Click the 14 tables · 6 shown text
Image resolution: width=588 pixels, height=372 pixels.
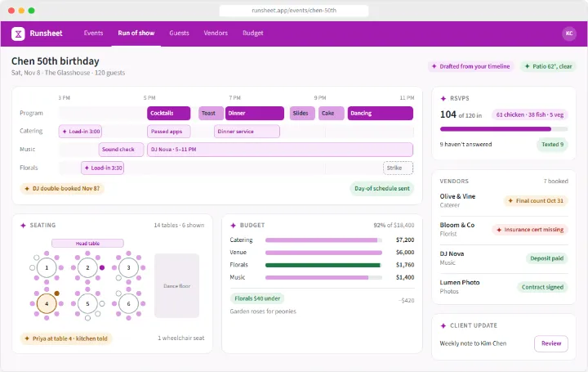(179, 225)
